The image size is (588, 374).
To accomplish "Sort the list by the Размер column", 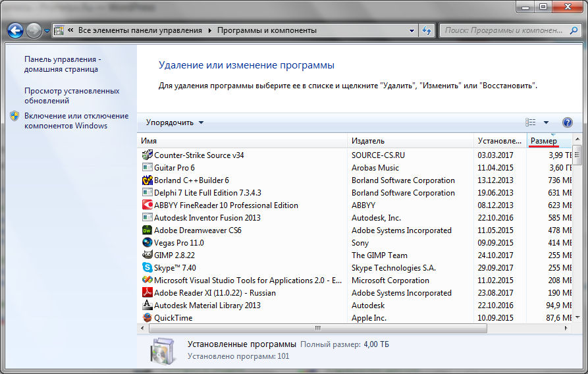I will pos(544,141).
